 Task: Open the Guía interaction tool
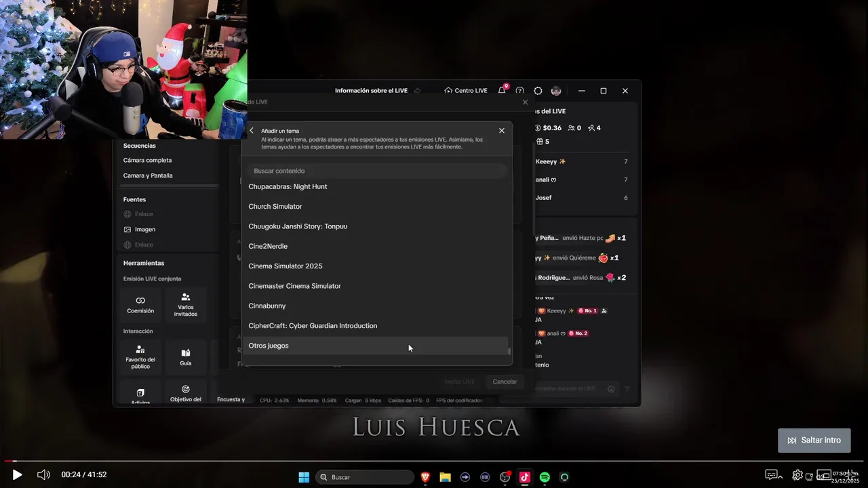click(186, 357)
